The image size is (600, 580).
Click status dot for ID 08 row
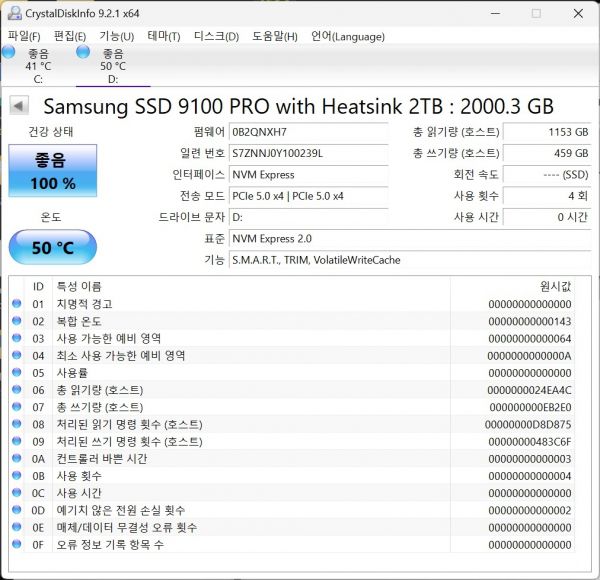pyautogui.click(x=16, y=424)
